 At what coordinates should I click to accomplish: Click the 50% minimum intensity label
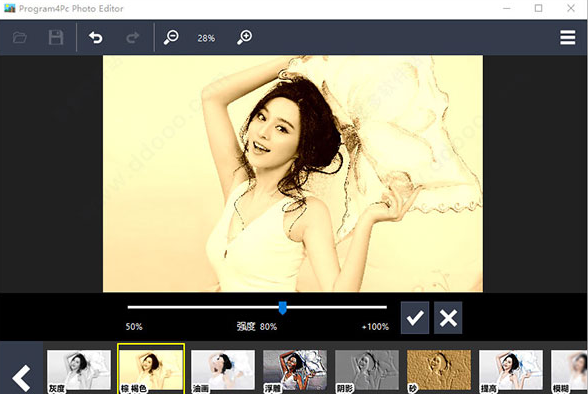tap(134, 327)
